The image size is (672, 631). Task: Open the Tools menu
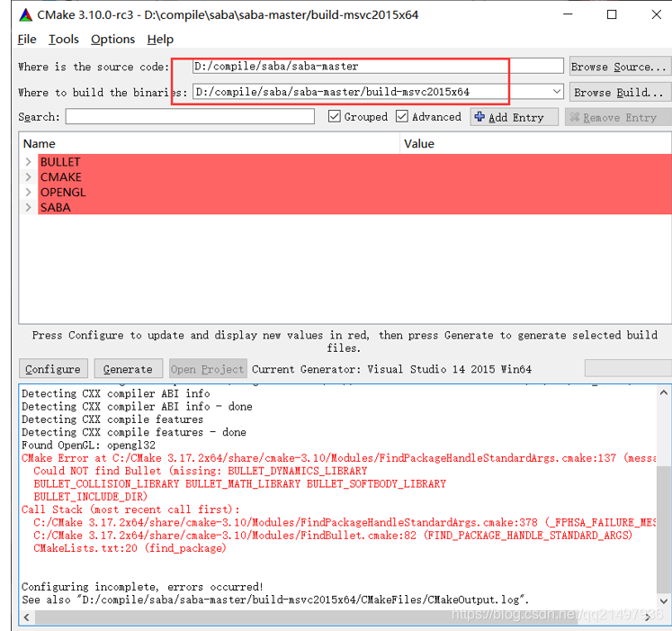coord(64,40)
